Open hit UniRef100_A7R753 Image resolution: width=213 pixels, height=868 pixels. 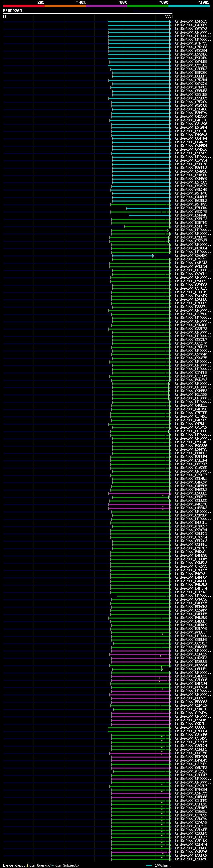click(x=191, y=44)
